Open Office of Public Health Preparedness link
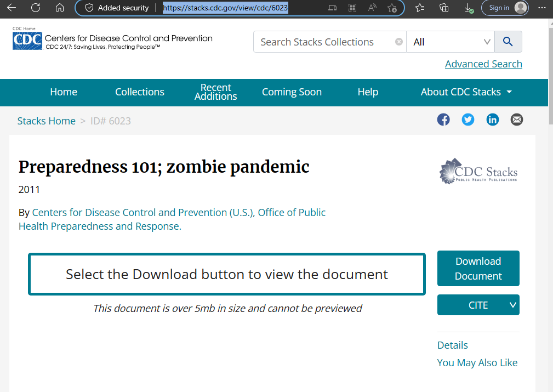Image resolution: width=553 pixels, height=392 pixels. pyautogui.click(x=172, y=219)
